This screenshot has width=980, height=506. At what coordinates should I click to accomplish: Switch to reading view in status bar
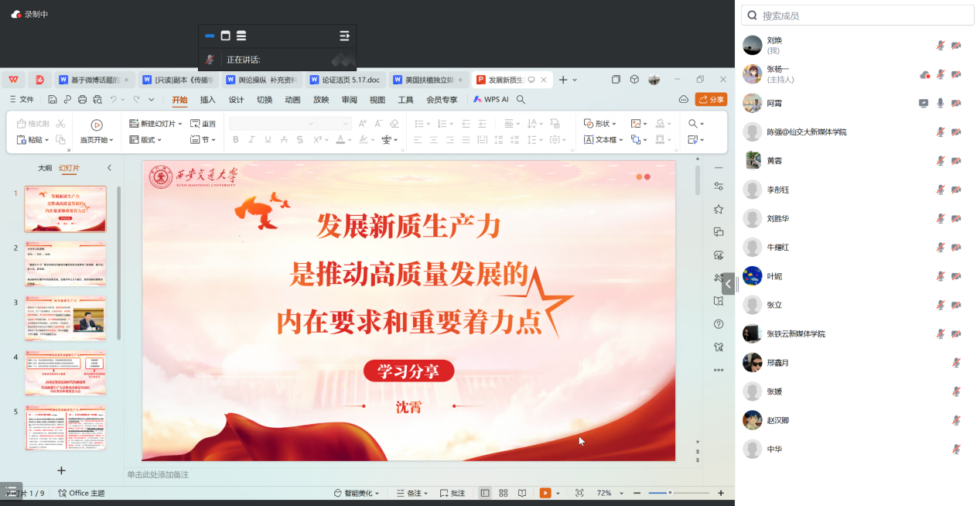pyautogui.click(x=522, y=493)
